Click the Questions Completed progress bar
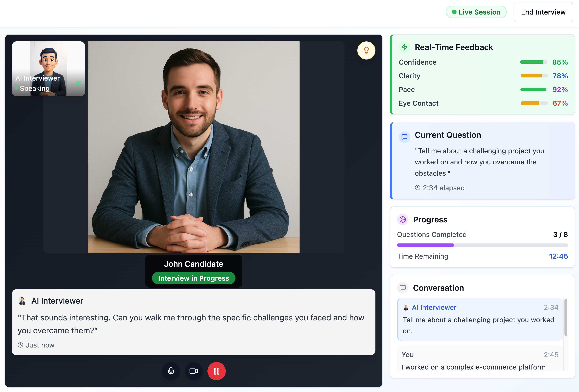Viewport: 579px width, 392px height. coord(482,245)
